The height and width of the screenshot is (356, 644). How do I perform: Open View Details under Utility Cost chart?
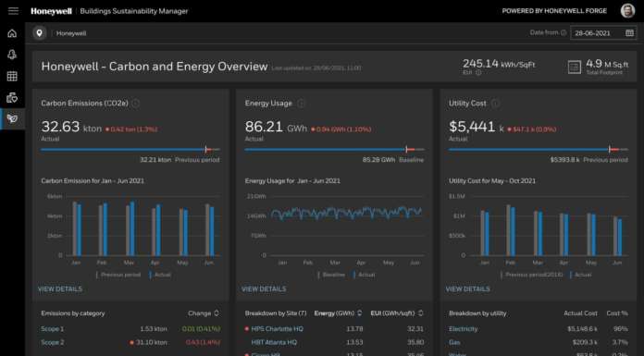[x=468, y=289]
